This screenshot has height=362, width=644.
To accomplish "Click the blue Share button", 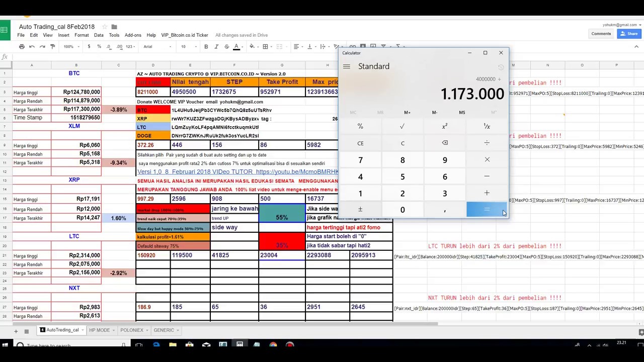I will 629,34.
